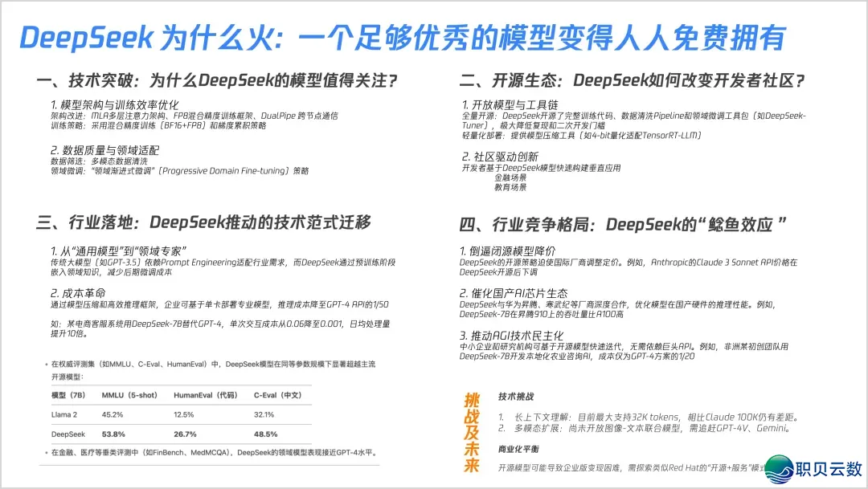This screenshot has height=489, width=868.
Task: Select subheading "2. 成本革命"
Action: tap(77, 292)
